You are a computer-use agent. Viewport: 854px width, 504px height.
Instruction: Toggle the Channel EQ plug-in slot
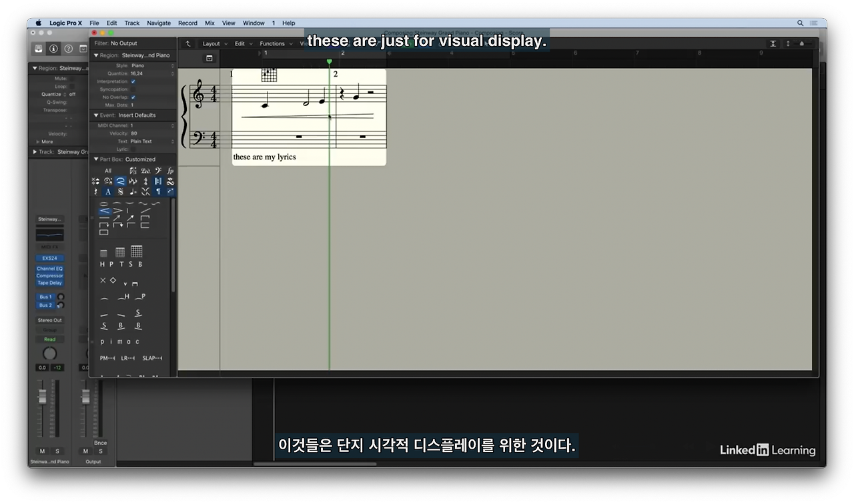click(x=50, y=269)
